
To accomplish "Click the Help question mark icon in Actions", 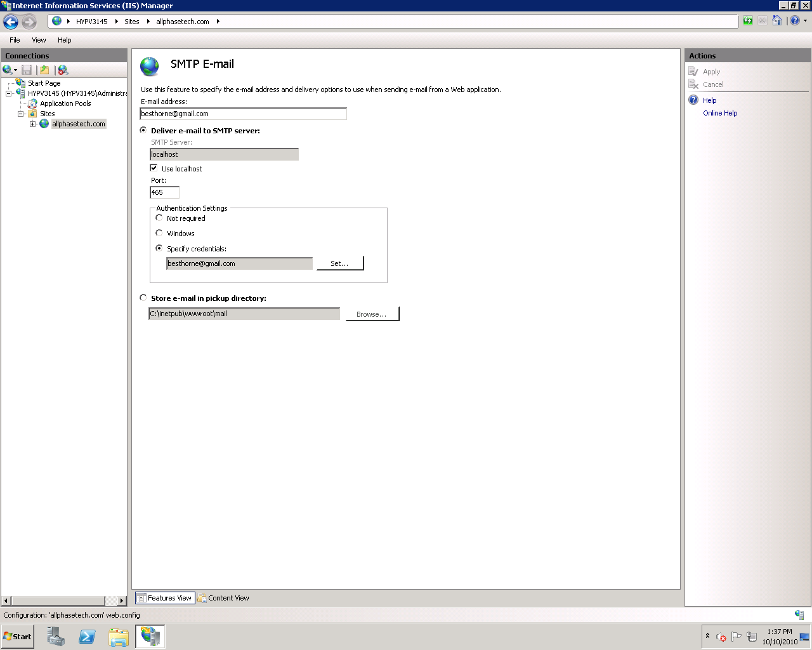I will (x=693, y=100).
